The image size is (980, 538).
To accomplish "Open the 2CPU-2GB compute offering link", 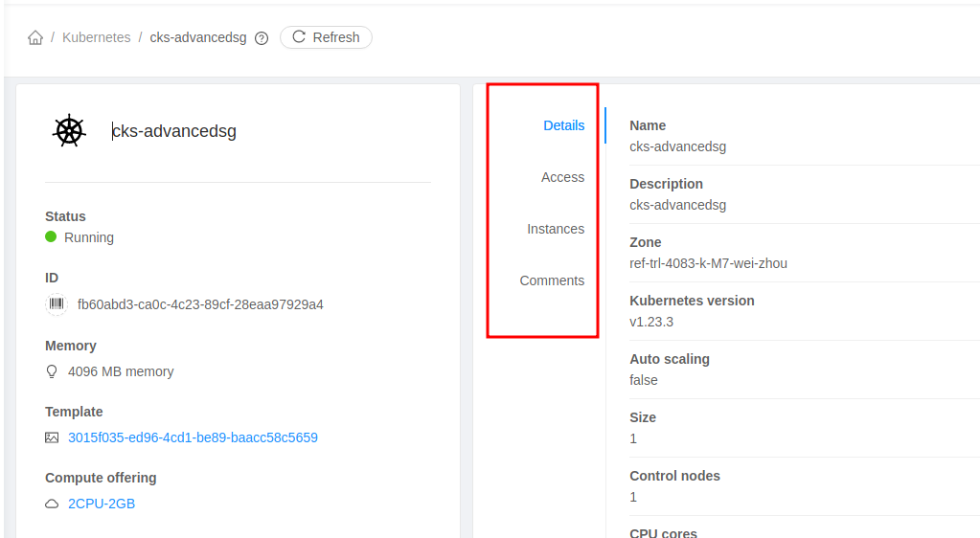I will click(102, 504).
